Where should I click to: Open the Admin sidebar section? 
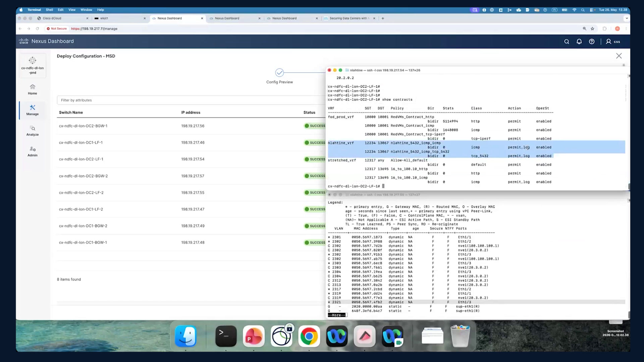pos(33,152)
